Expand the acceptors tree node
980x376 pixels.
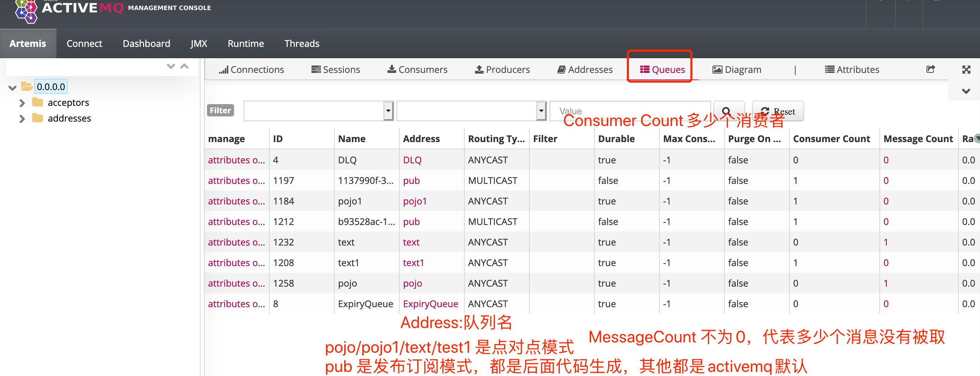[x=22, y=103]
